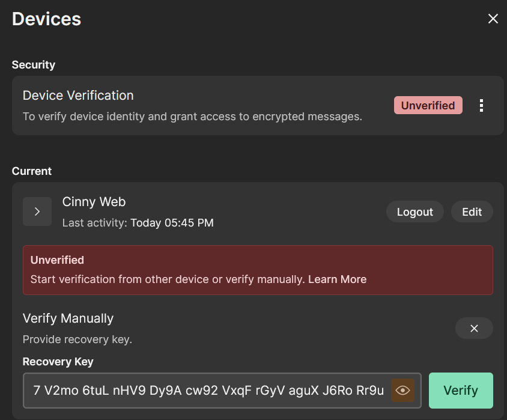Click the kebab menu beside the Unverified badge
507x420 pixels.
(481, 105)
